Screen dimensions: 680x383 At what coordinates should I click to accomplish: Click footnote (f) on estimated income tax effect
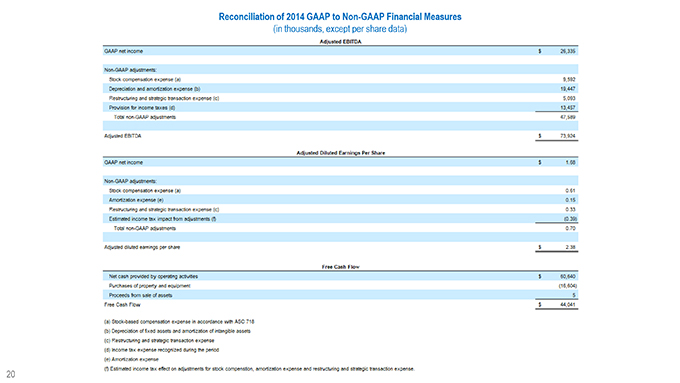pos(259,369)
